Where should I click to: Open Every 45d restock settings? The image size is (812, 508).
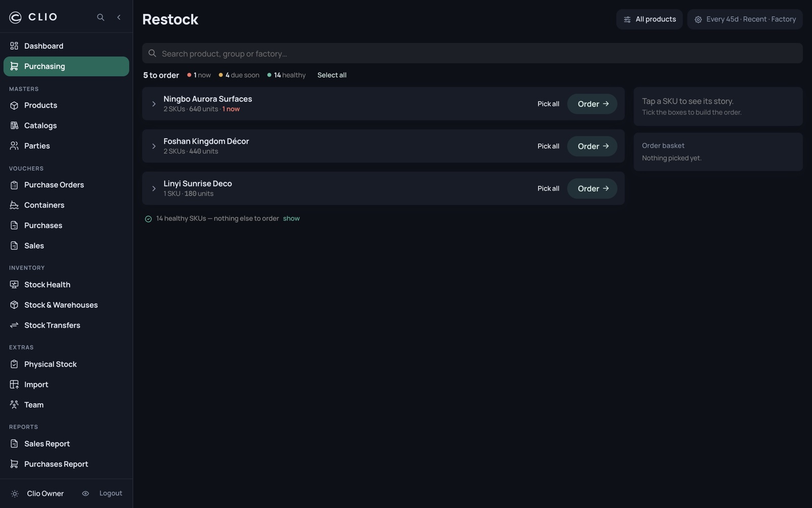[745, 19]
